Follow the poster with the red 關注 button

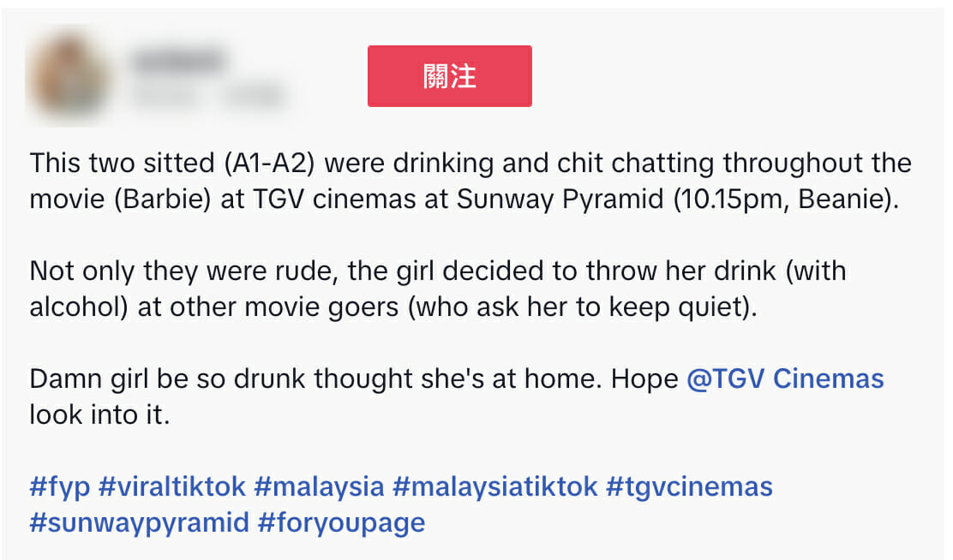pos(450,76)
